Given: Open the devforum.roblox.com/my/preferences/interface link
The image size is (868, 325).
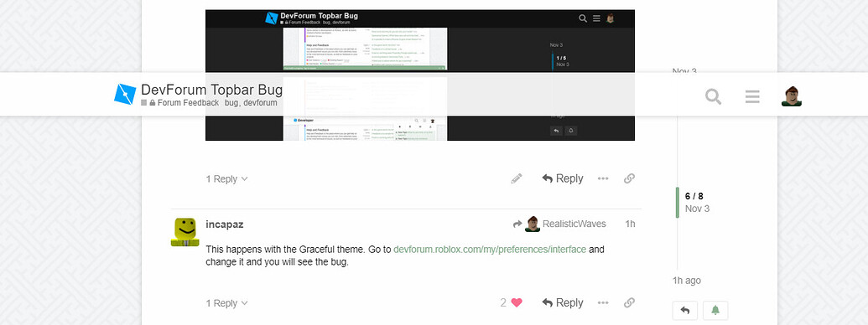Looking at the screenshot, I should [x=490, y=250].
